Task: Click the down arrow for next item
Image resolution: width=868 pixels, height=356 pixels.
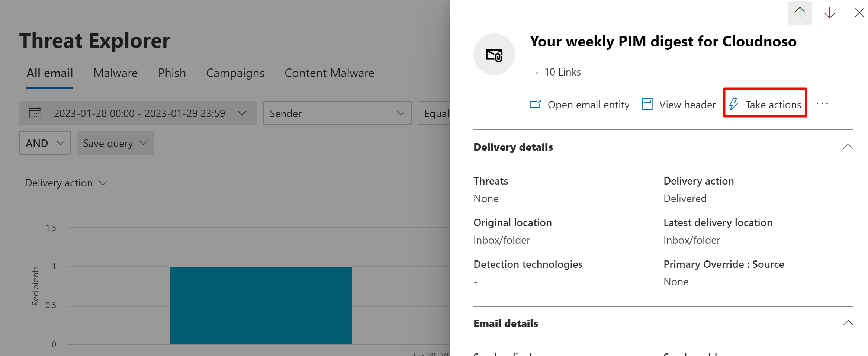Action: tap(829, 13)
